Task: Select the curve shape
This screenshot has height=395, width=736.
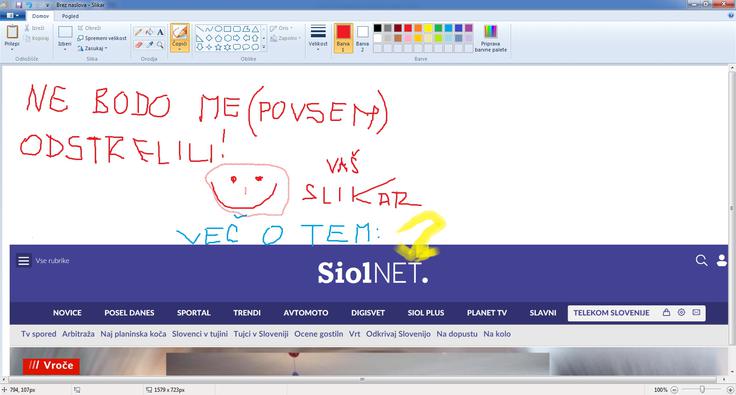Action: [x=209, y=29]
